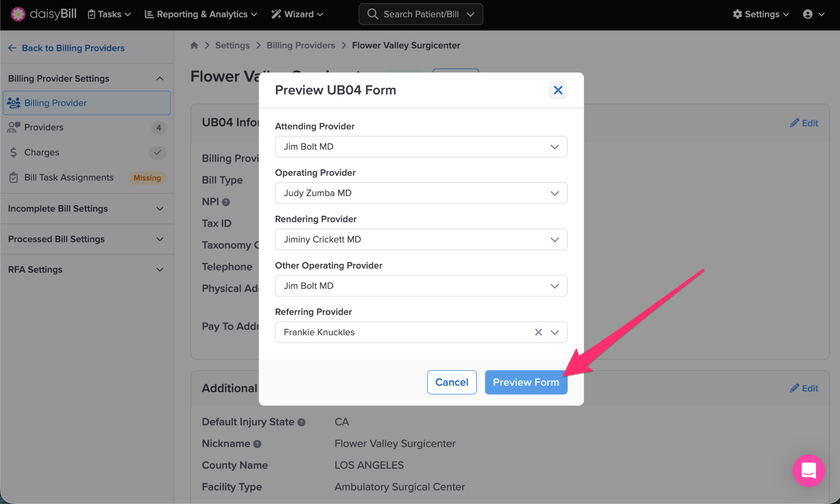Click the daisyBill flower logo
The width and height of the screenshot is (840, 504).
point(18,14)
